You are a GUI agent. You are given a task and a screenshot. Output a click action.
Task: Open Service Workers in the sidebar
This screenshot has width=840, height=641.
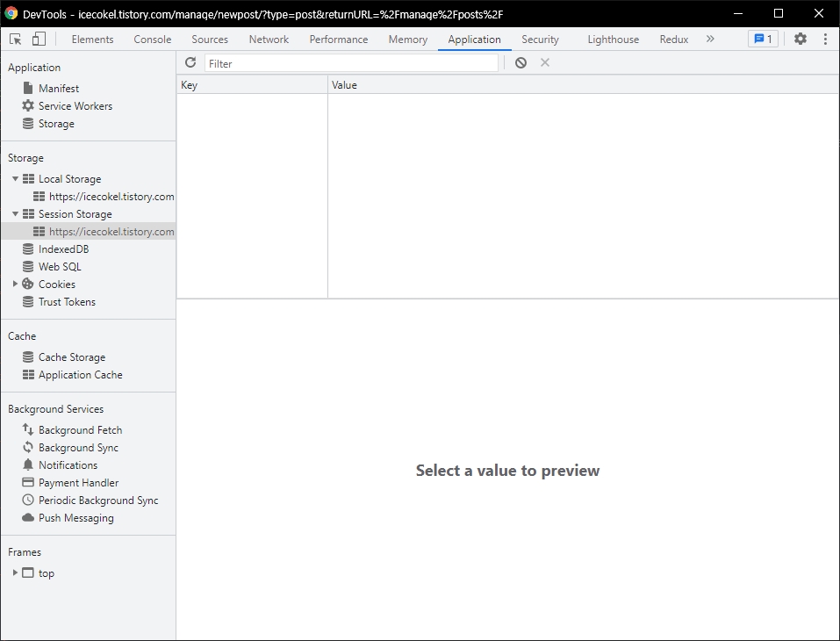[75, 106]
